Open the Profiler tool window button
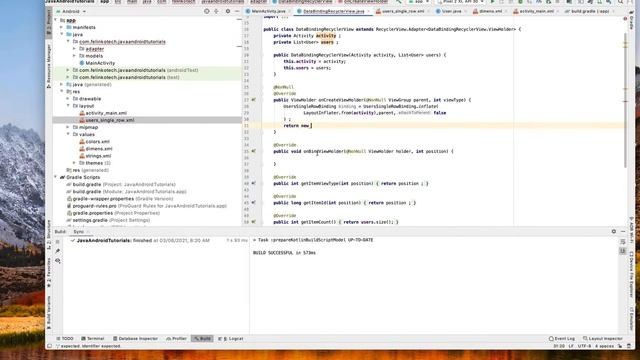The height and width of the screenshot is (360, 640). point(176,338)
